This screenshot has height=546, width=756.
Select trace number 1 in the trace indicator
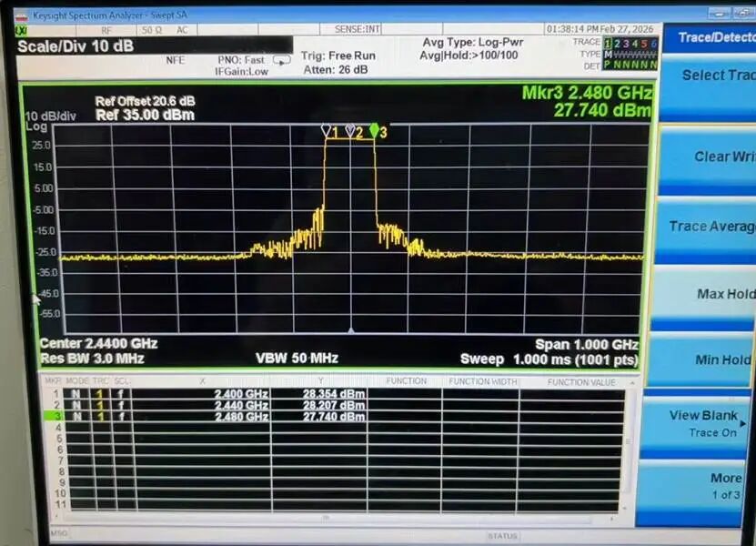point(608,44)
